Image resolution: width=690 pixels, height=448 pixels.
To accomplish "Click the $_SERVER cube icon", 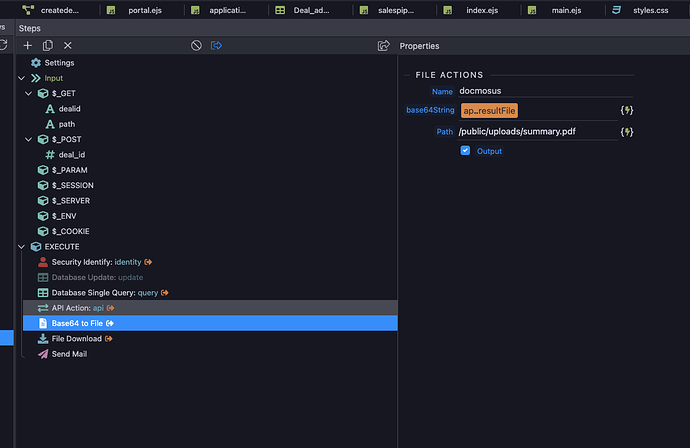I will [43, 201].
